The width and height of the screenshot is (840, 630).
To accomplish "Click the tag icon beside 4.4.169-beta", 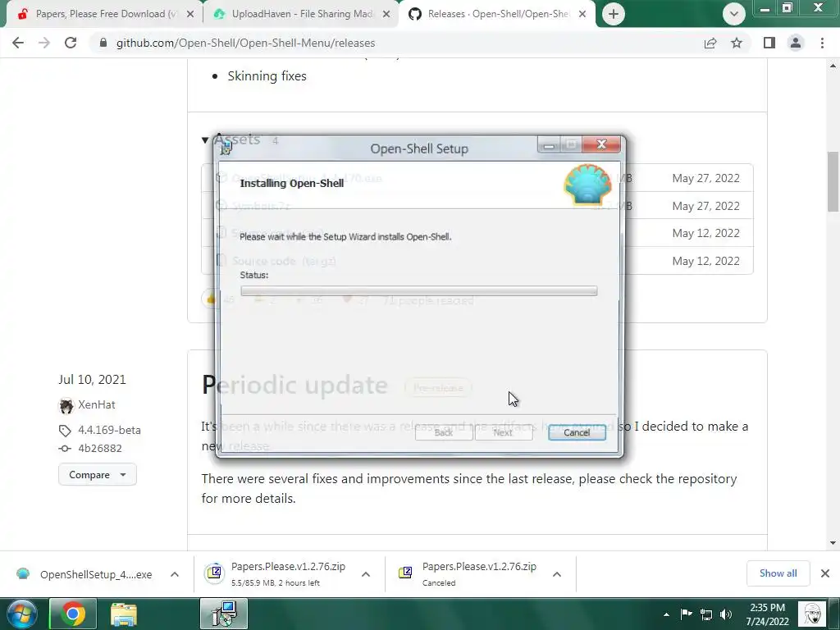I will [x=65, y=431].
